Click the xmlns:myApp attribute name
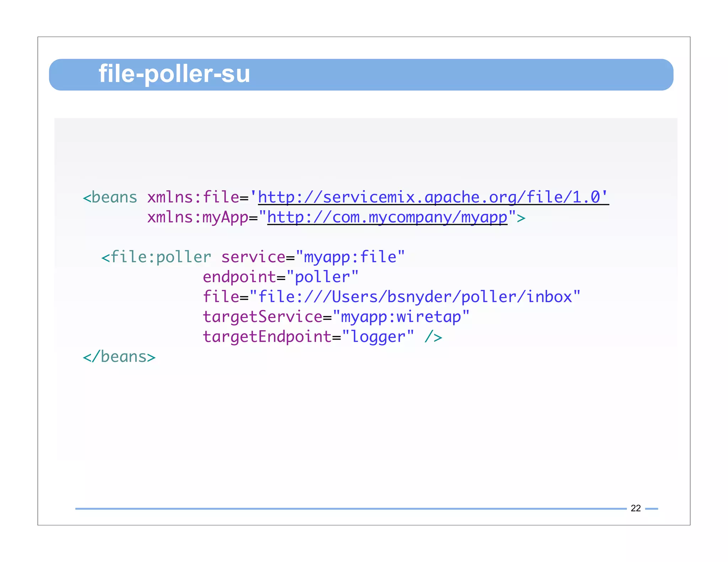Screen dimensions: 728x562 coord(198,217)
